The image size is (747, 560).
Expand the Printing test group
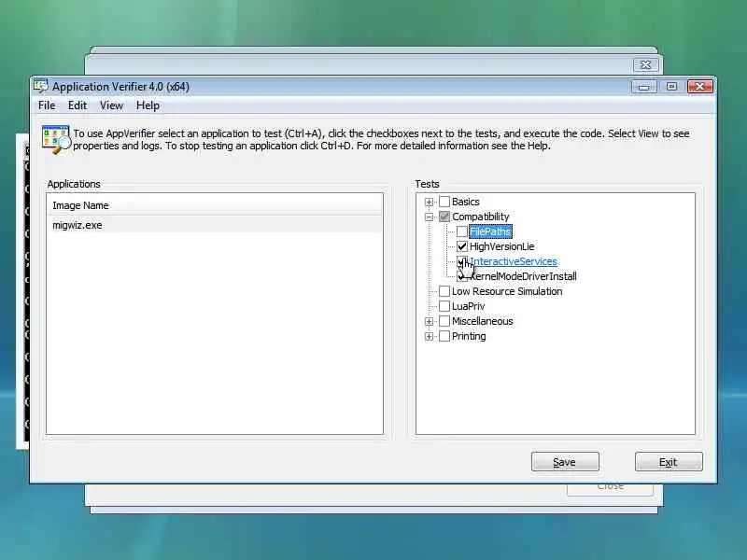tap(429, 336)
